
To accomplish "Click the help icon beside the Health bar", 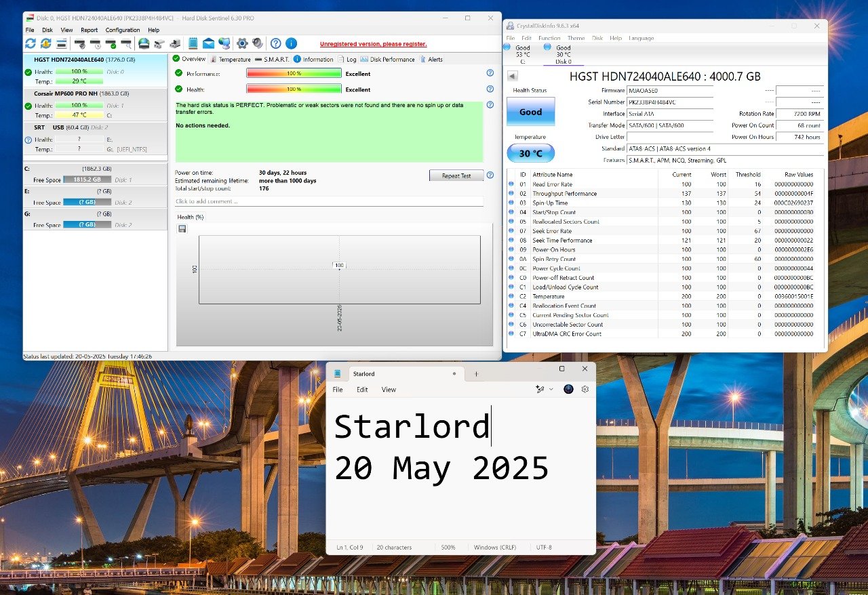I will pyautogui.click(x=490, y=89).
